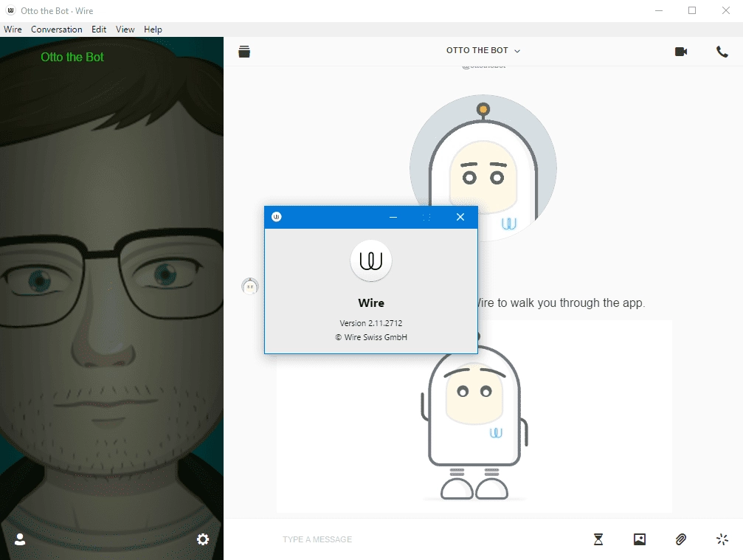Click the Wire app icon in main title bar
The image size is (743, 560).
pos(10,10)
